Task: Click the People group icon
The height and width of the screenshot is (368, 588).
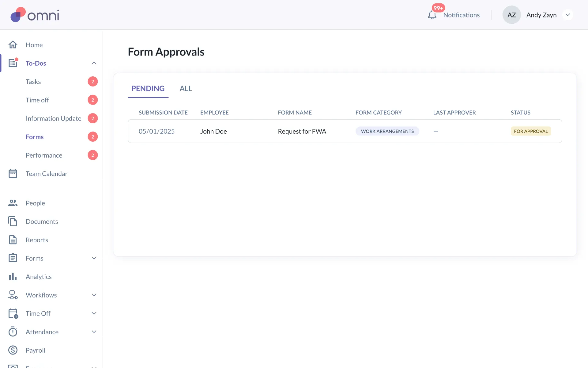Action: point(13,203)
